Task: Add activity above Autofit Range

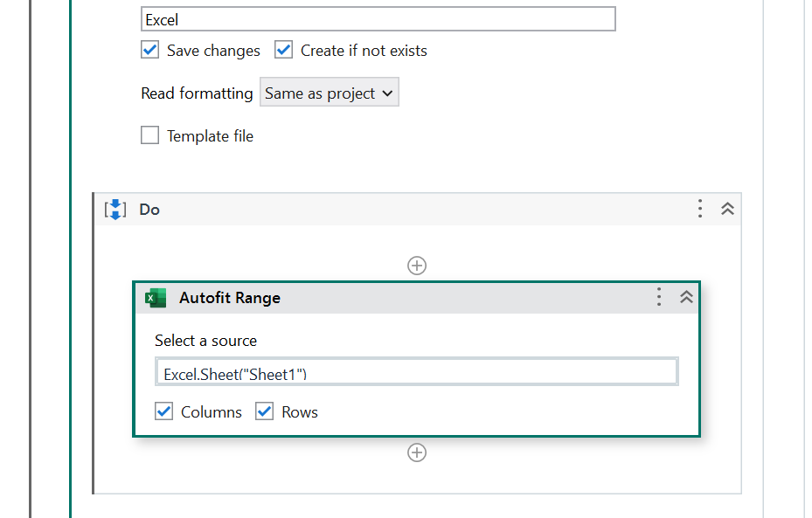Action: coord(417,266)
